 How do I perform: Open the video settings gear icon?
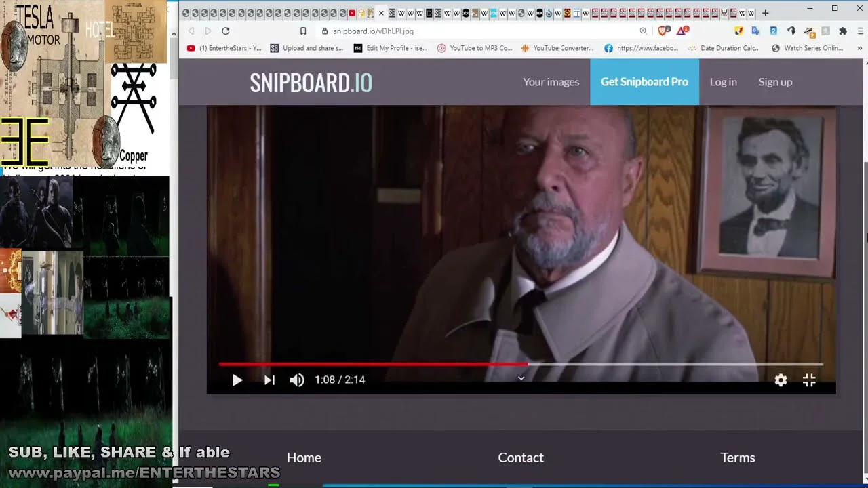(x=781, y=380)
